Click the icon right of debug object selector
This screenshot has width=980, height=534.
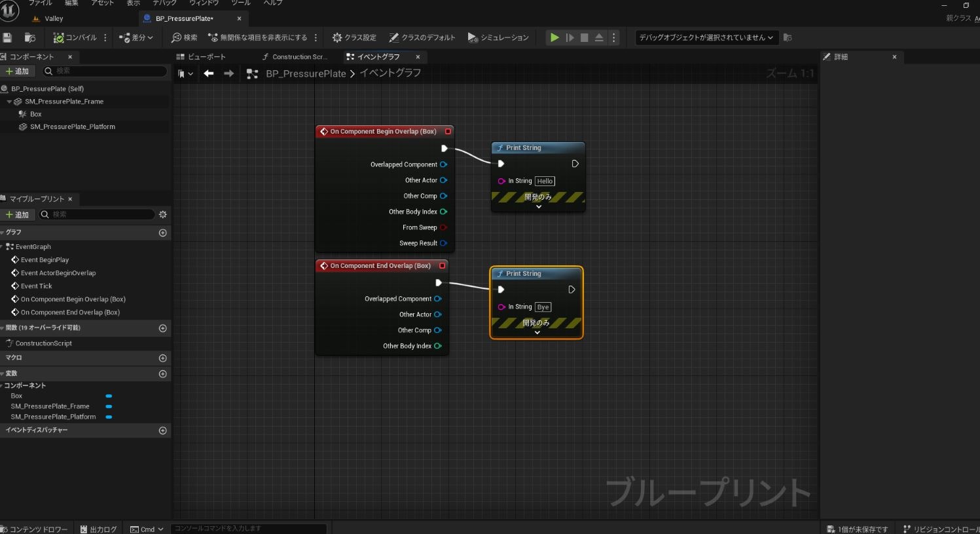[788, 38]
